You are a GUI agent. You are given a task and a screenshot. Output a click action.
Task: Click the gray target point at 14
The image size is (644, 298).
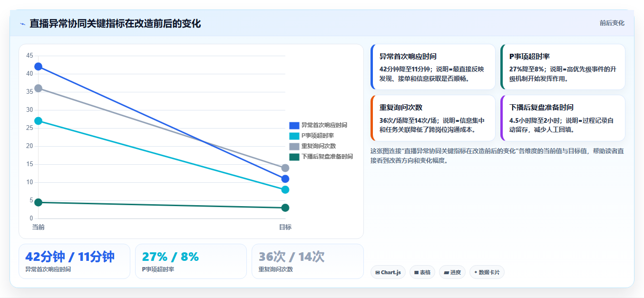[x=285, y=168]
